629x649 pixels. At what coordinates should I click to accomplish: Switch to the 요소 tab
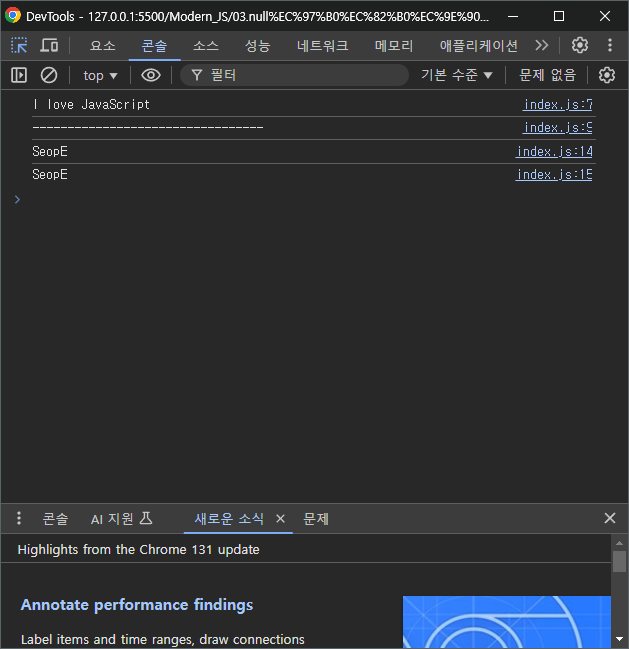pyautogui.click(x=103, y=45)
